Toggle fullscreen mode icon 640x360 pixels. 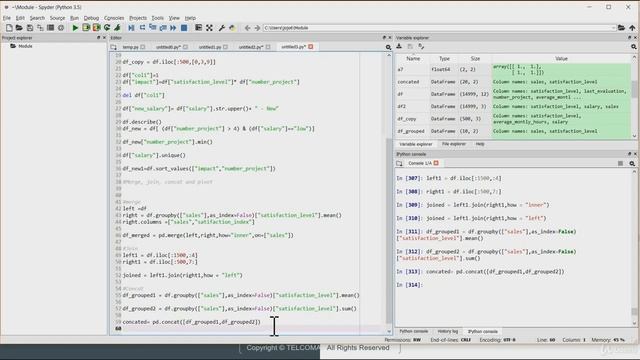(x=209, y=28)
